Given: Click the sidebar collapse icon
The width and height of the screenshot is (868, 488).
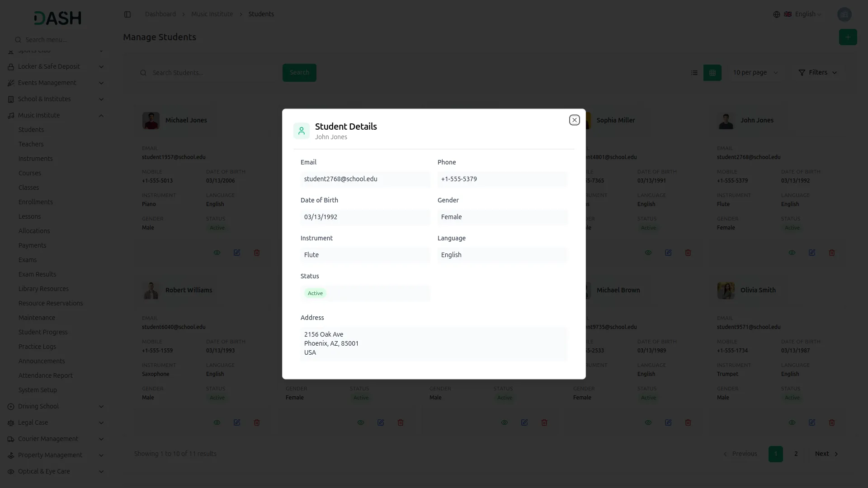Looking at the screenshot, I should pos(127,14).
